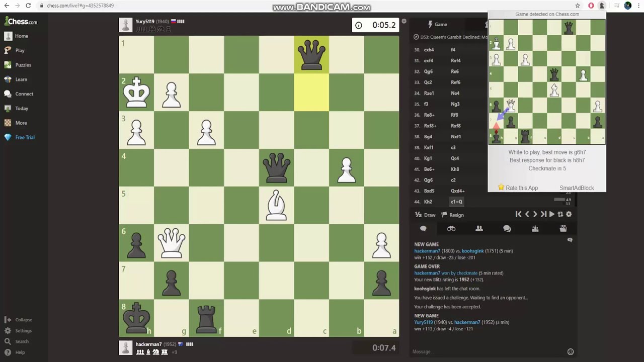Go forward in the browser
Screen dimensions: 644x362
coord(18,6)
